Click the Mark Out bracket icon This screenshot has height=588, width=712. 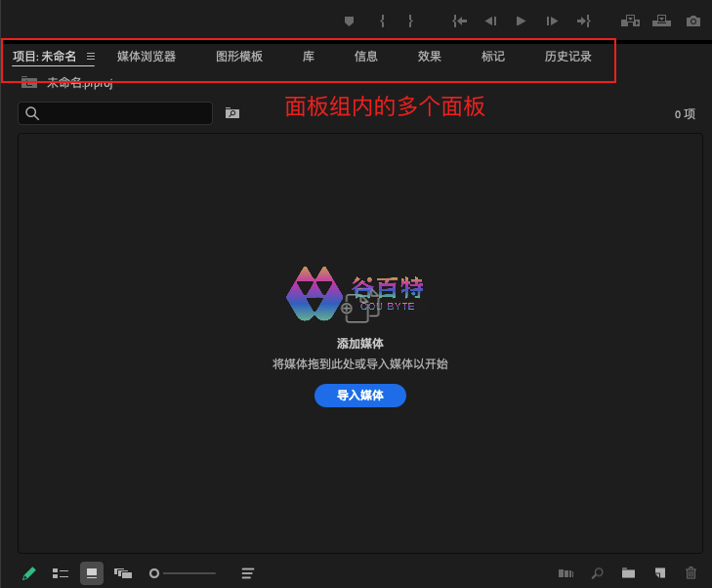[x=410, y=21]
